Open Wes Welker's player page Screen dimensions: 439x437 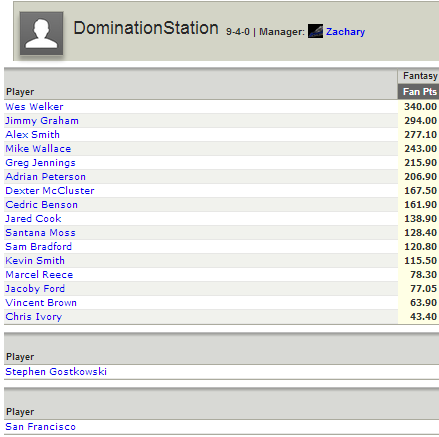34,107
